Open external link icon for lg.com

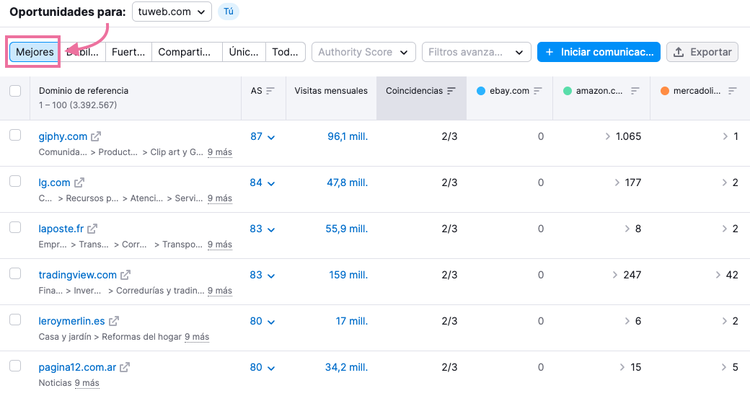click(79, 183)
